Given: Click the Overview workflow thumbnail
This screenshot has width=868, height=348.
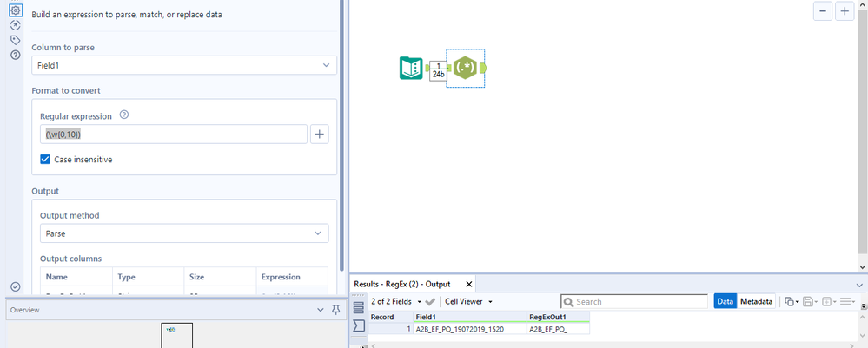Looking at the screenshot, I should pos(176,335).
